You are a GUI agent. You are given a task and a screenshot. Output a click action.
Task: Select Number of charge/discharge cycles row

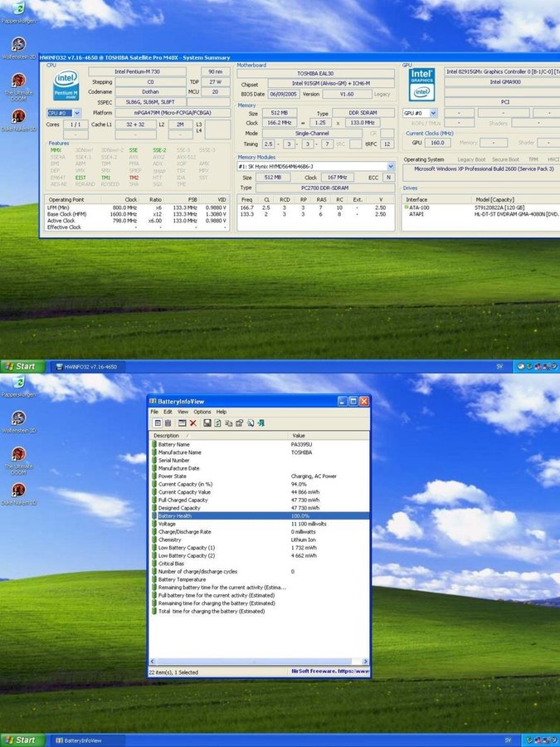[x=260, y=571]
